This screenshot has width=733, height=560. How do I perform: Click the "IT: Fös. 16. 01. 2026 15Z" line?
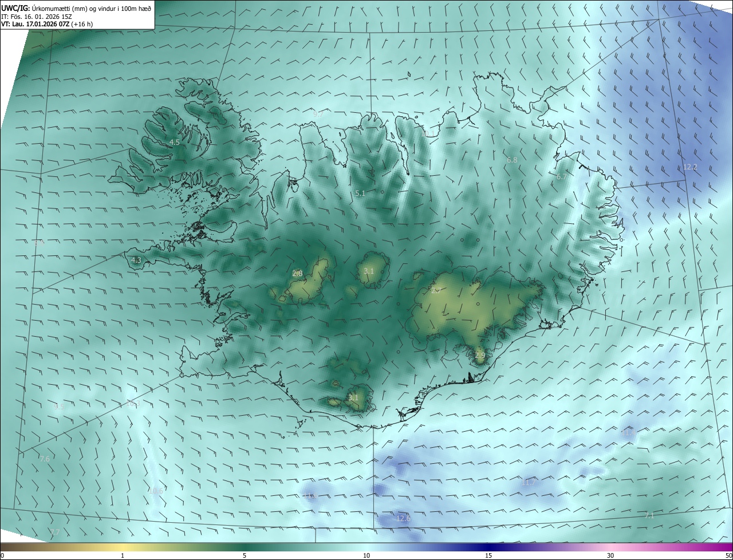coord(36,17)
